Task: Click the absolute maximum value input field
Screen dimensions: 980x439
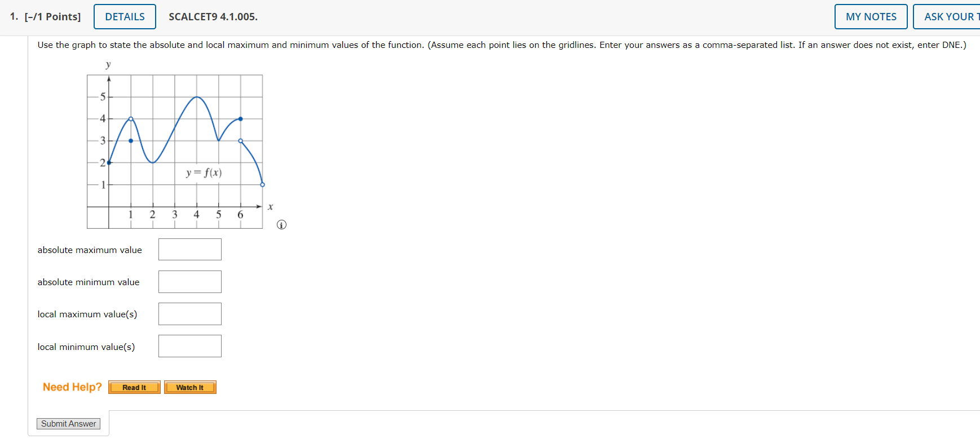Action: [x=189, y=249]
